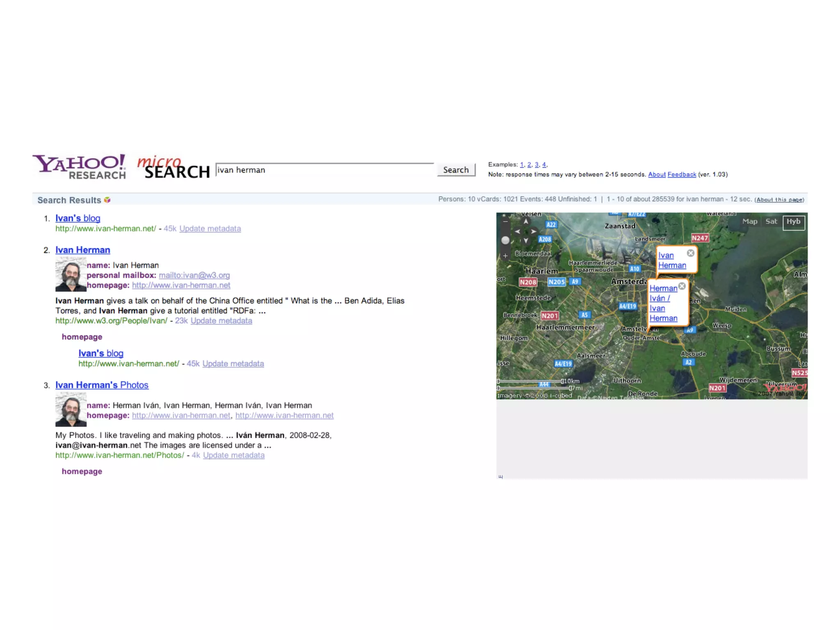Open example query 4 link

click(544, 164)
